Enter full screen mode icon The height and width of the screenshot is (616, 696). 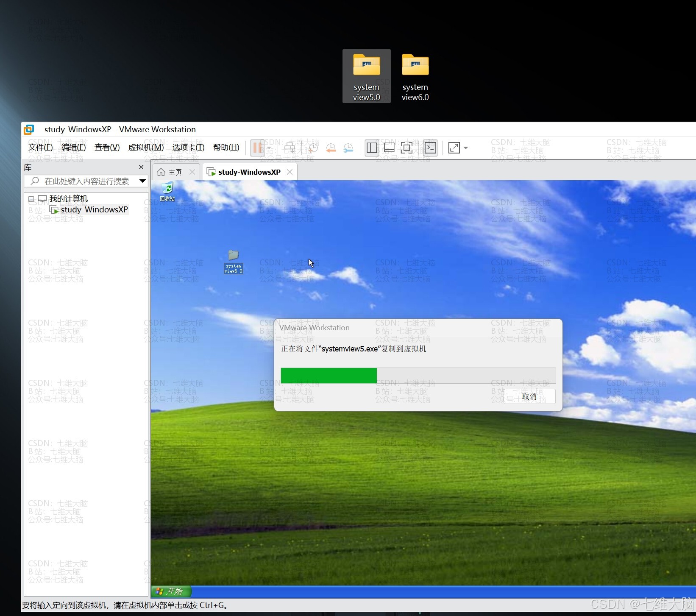pos(406,148)
